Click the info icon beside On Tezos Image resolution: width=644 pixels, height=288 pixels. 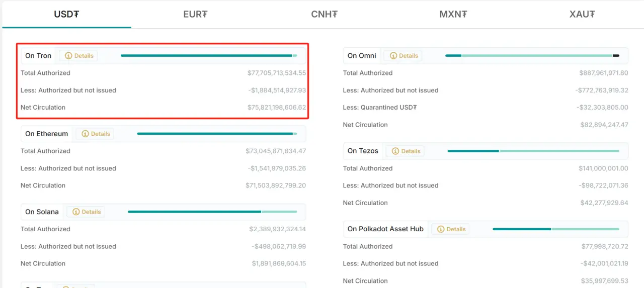point(395,151)
